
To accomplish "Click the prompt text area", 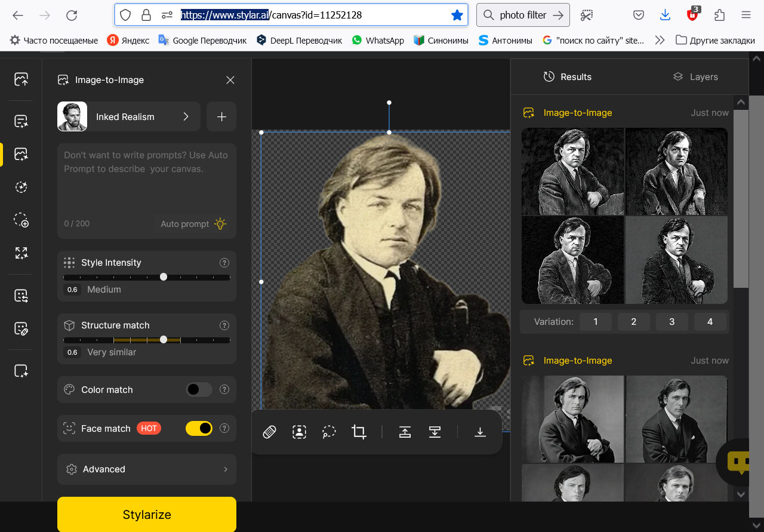I will 147,179.
